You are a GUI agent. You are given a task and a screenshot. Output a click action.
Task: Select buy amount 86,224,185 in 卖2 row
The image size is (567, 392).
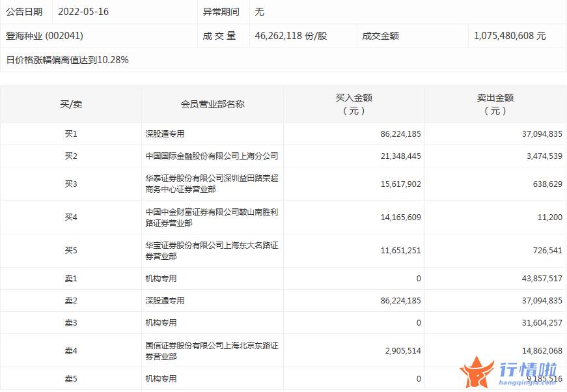[x=400, y=300]
